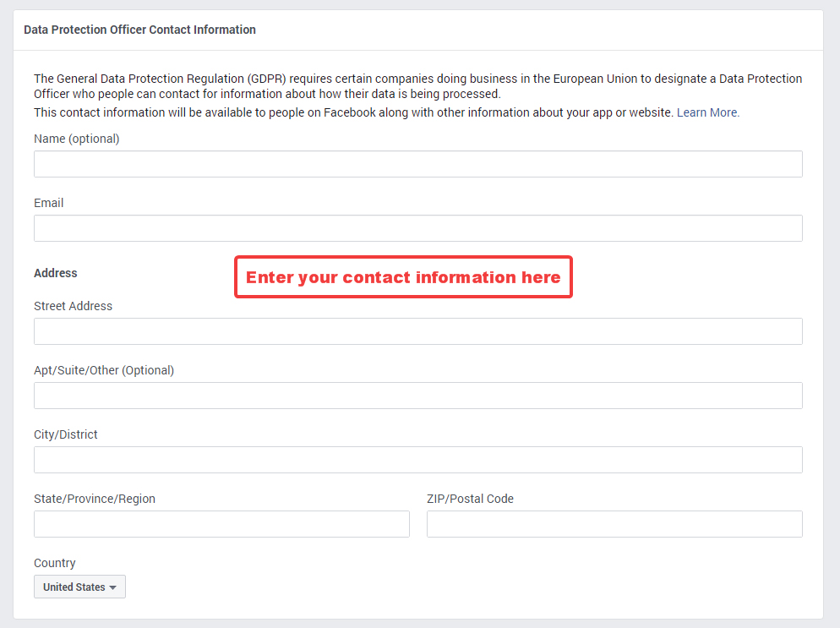Select the Street Address input field
The width and height of the screenshot is (840, 628).
417,331
